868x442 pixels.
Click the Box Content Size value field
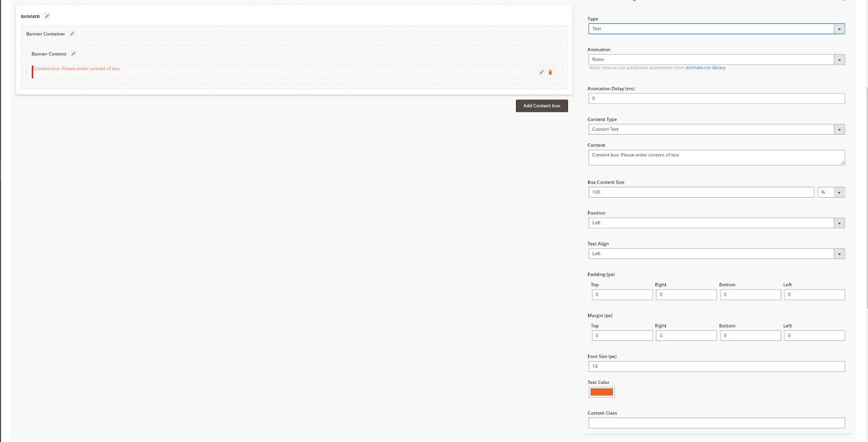pos(701,192)
